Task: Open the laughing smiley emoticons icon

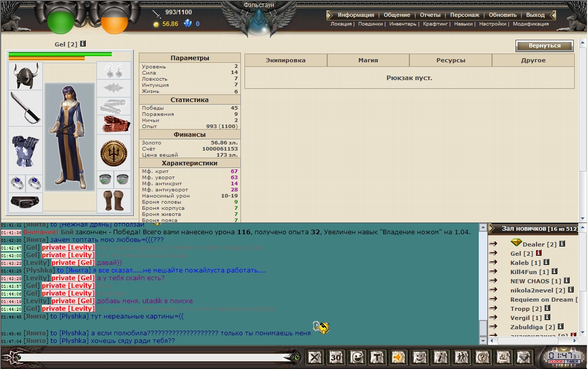Action: (x=357, y=357)
